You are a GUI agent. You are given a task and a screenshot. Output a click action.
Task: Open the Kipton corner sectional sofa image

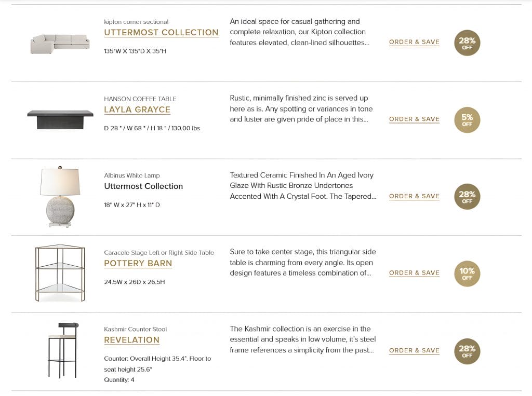(x=60, y=44)
